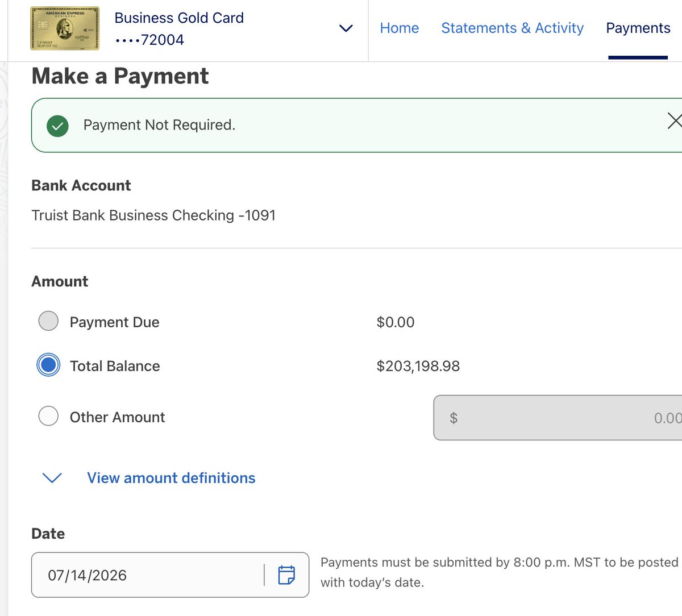Click the Truist Bank Business Checking -1091 text
This screenshot has height=616, width=682.
coord(153,215)
